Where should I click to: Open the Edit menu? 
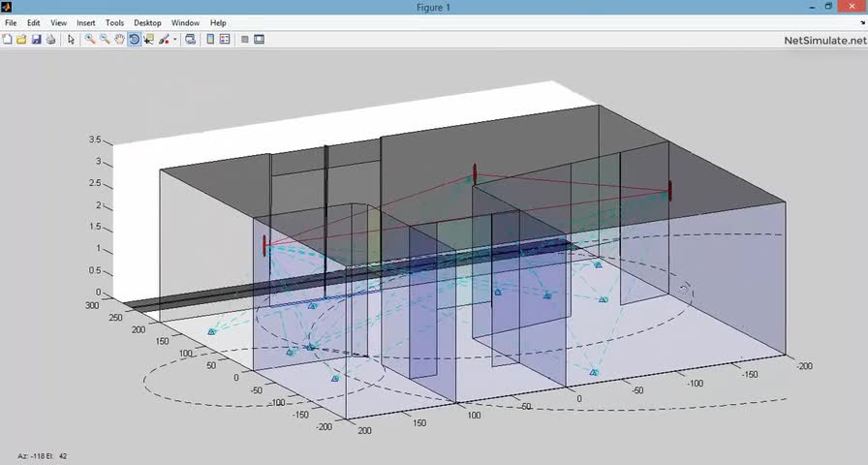(x=34, y=22)
